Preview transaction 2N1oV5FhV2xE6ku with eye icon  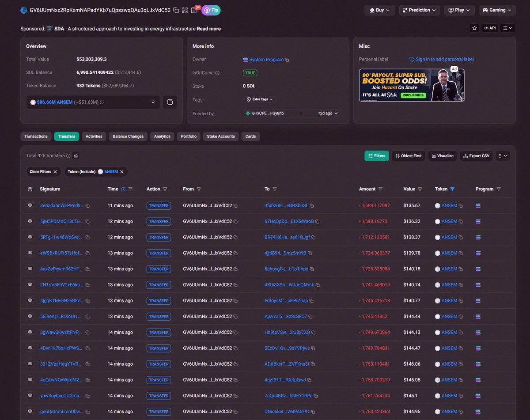click(30, 284)
